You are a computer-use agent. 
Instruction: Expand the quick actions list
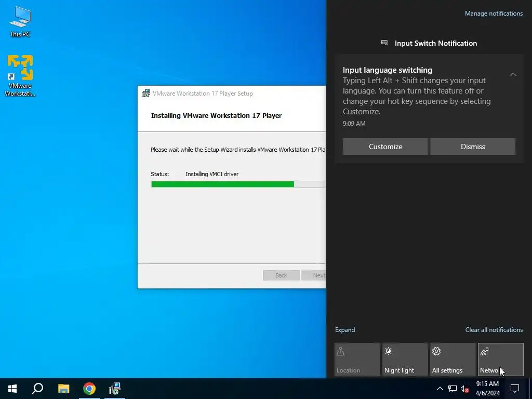click(345, 330)
